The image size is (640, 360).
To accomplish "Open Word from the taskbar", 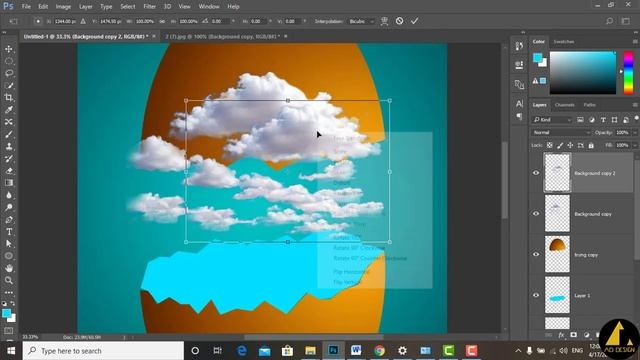I will tap(356, 351).
